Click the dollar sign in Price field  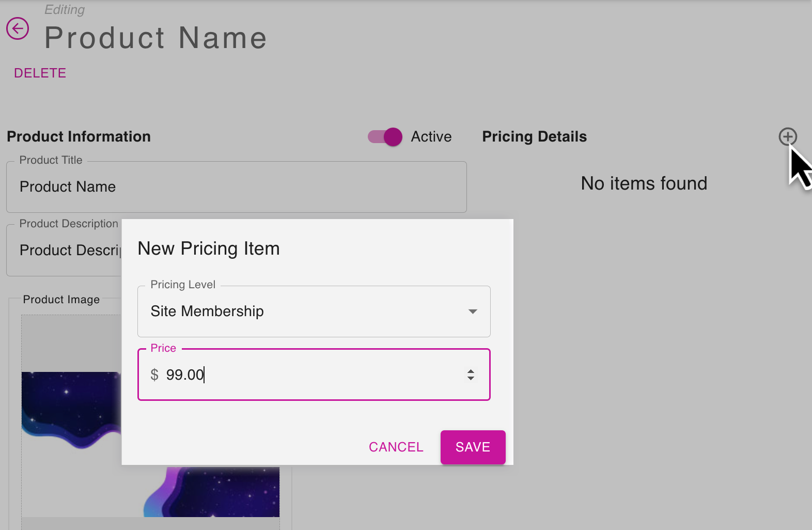click(x=154, y=375)
